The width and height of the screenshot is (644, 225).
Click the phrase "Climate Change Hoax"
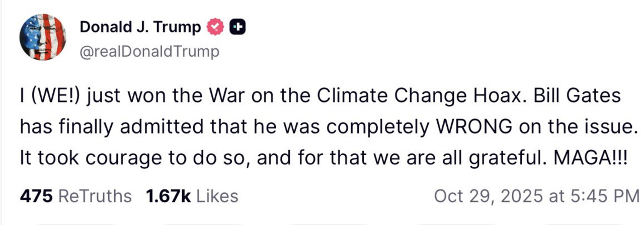click(428, 96)
